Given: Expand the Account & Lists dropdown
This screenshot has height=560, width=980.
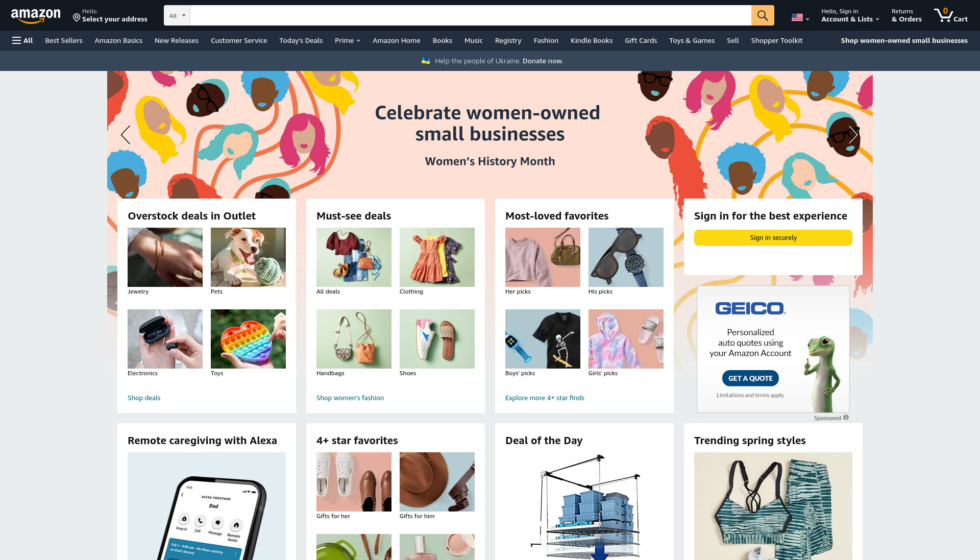Looking at the screenshot, I should 850,15.
